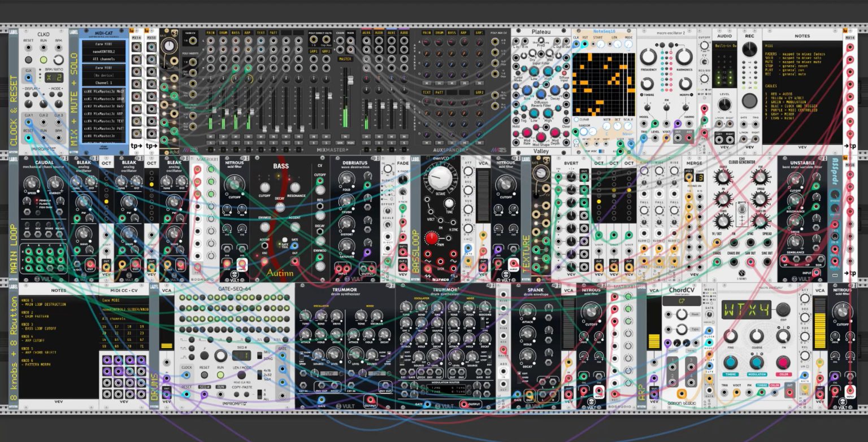Click the large record button on REC module
868x442 pixels.
point(749,101)
